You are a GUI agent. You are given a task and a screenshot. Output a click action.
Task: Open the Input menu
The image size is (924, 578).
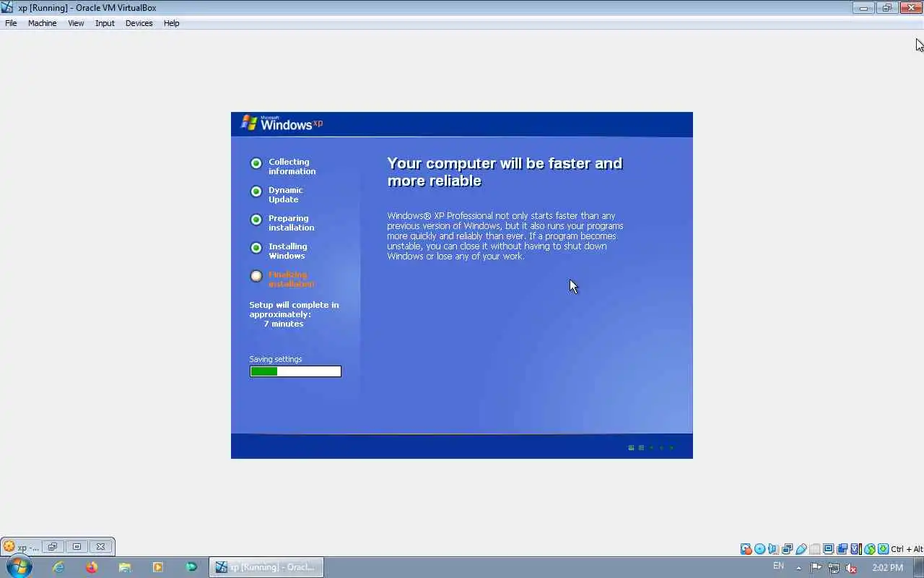[x=105, y=23]
